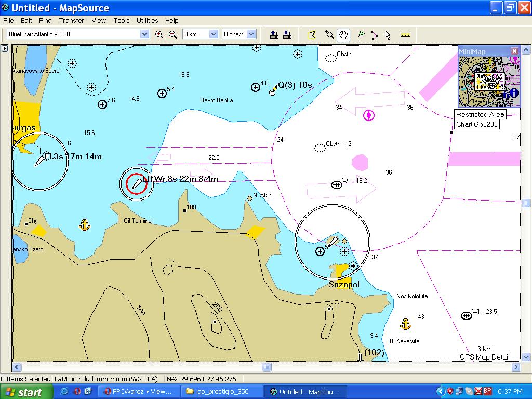Click the horizontal scrollbar thumb
532x399 pixels.
267,367
